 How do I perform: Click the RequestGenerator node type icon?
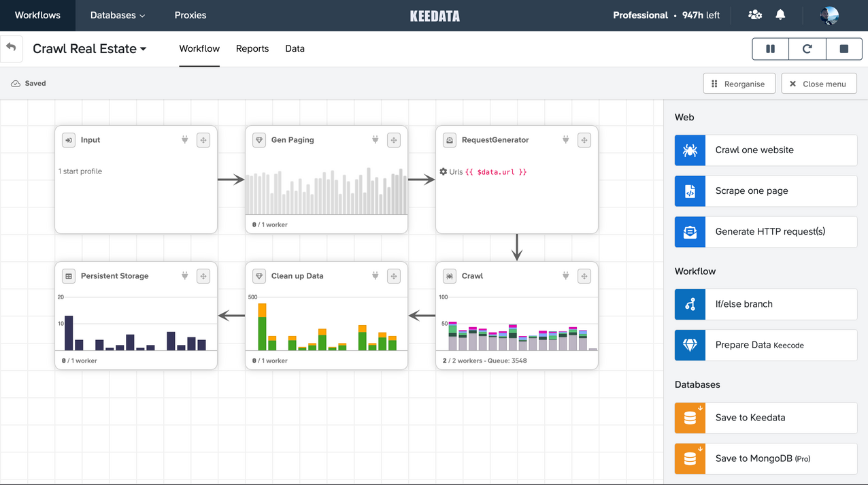[x=450, y=140]
